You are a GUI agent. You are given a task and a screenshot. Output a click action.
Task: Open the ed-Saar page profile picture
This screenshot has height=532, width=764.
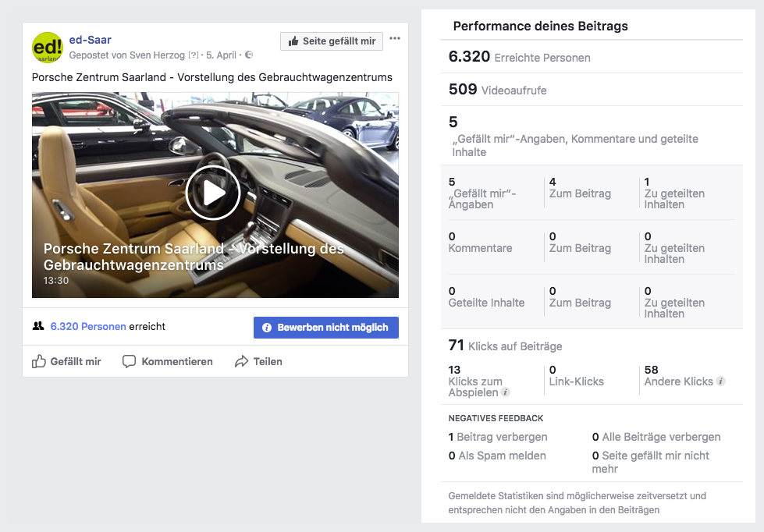(x=48, y=48)
